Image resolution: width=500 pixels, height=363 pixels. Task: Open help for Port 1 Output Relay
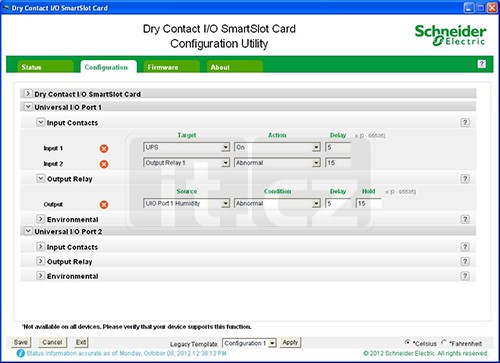[x=465, y=179]
